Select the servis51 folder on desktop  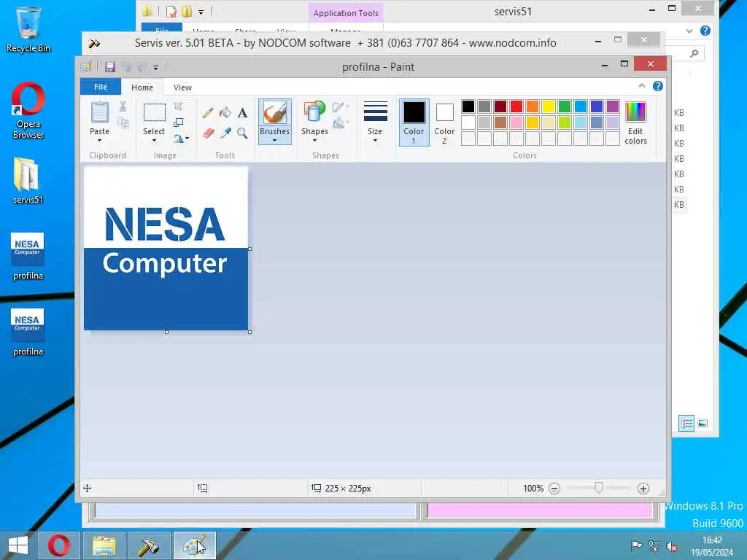click(28, 181)
